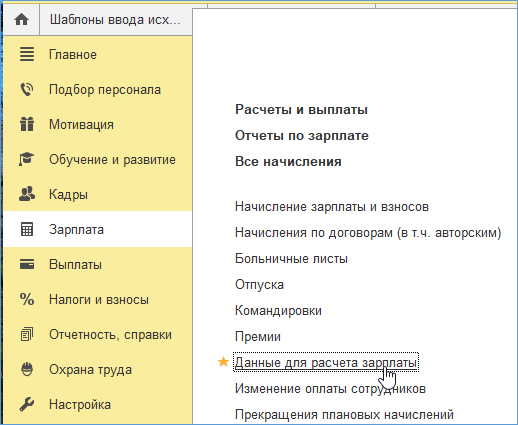Open the people icon for Кадры
This screenshot has width=518, height=425.
tap(27, 194)
